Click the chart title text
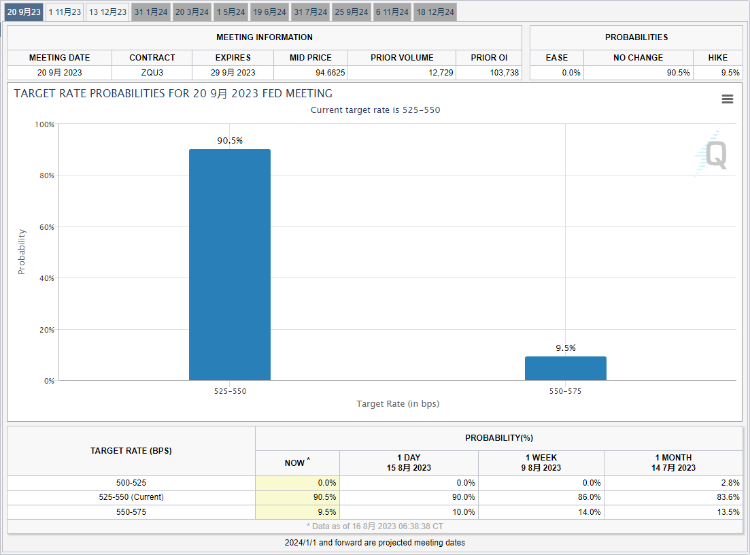This screenshot has width=750, height=555. (x=173, y=93)
